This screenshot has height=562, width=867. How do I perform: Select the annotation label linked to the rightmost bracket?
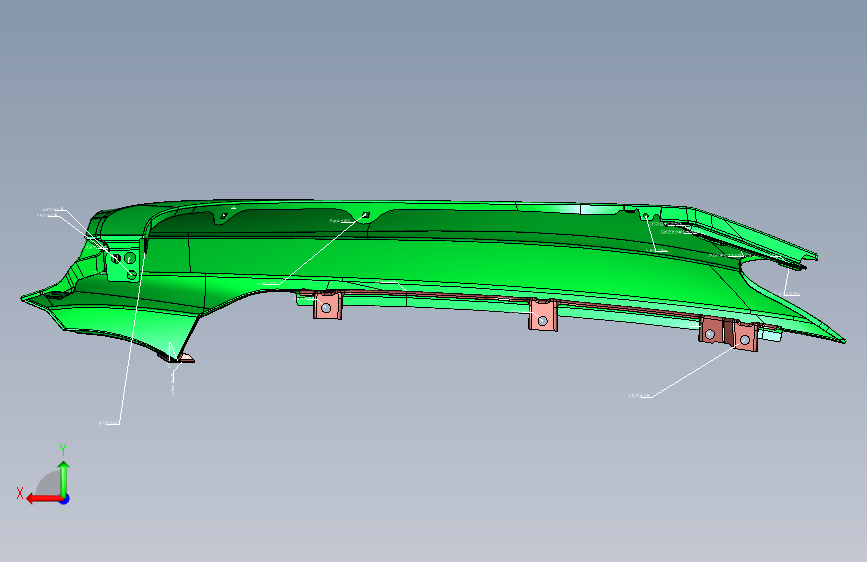[x=640, y=396]
